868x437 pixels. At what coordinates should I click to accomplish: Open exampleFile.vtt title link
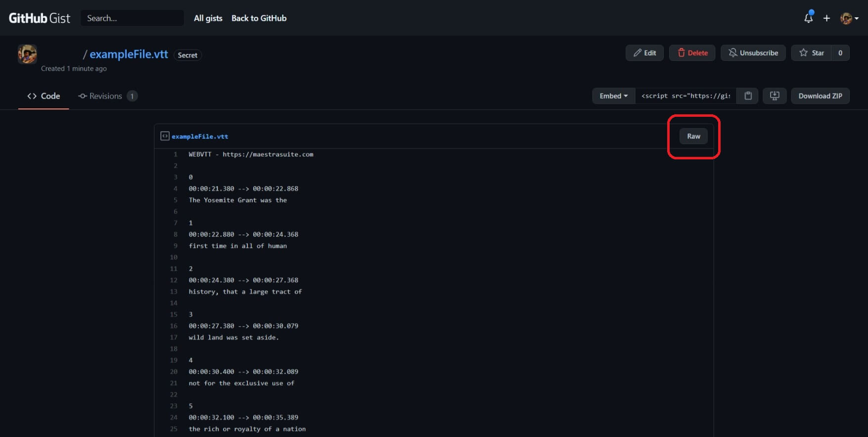pos(129,54)
